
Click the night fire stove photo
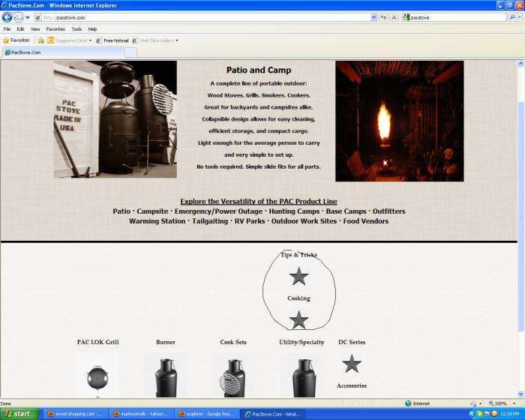pos(400,121)
